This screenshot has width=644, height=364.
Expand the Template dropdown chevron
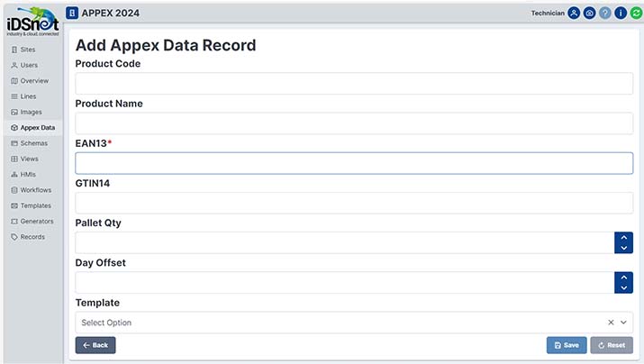623,323
